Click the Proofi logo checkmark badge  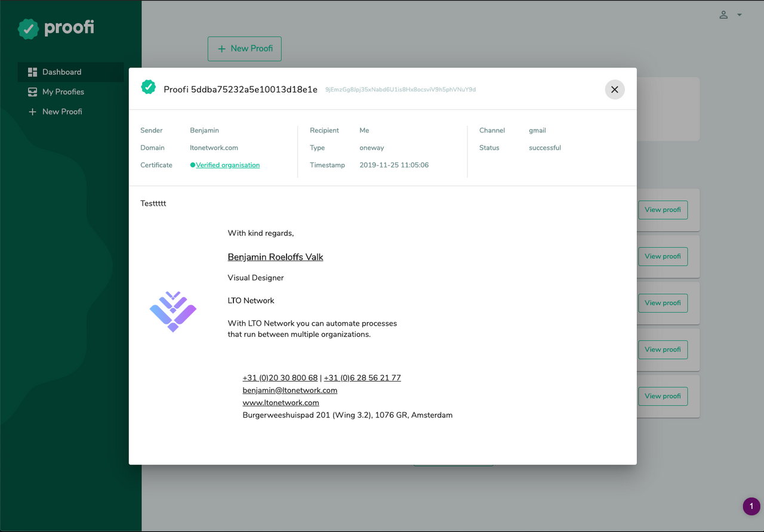(x=28, y=29)
